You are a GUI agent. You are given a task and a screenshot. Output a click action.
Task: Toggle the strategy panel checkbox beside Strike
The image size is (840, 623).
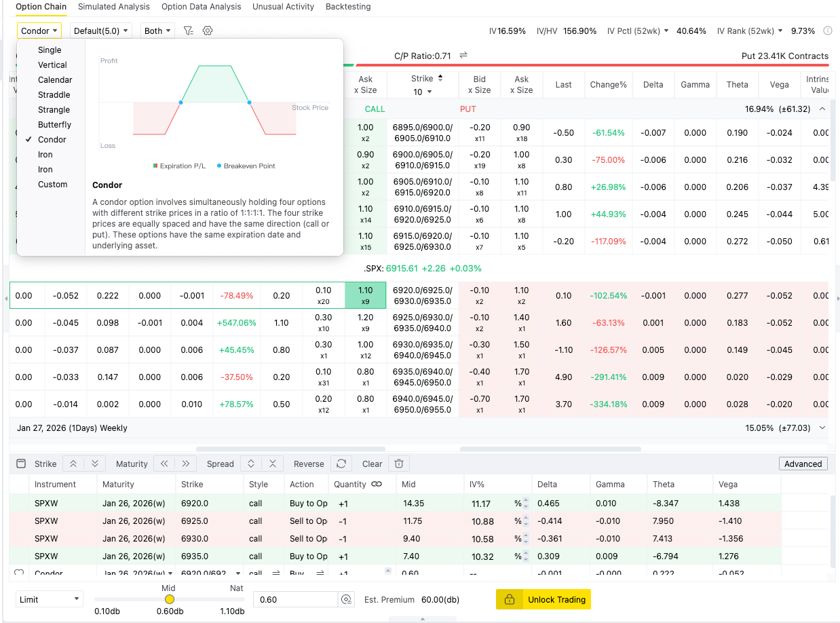21,464
